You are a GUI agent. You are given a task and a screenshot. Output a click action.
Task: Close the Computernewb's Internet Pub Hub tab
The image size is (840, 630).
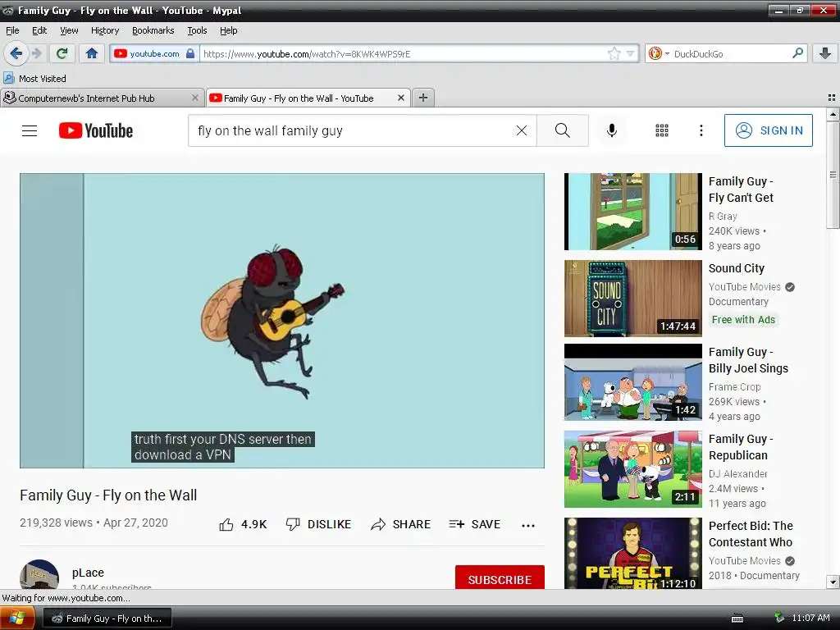[195, 98]
